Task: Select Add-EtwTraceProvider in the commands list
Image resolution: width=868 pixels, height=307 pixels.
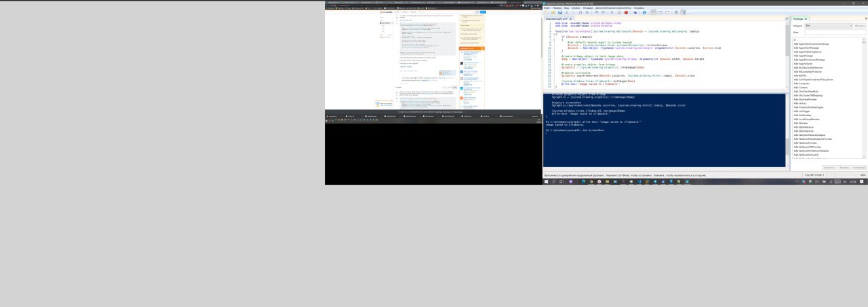Action: click(806, 99)
